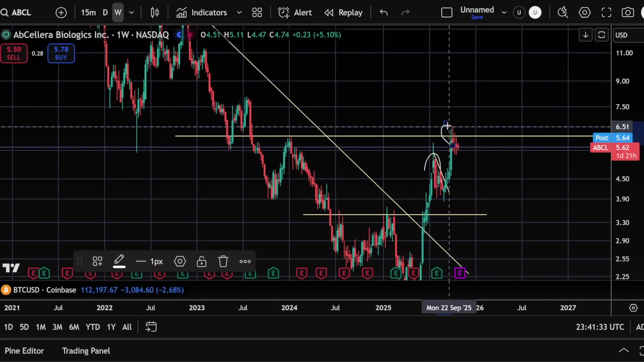
Task: Undo the last chart action
Action: (384, 13)
